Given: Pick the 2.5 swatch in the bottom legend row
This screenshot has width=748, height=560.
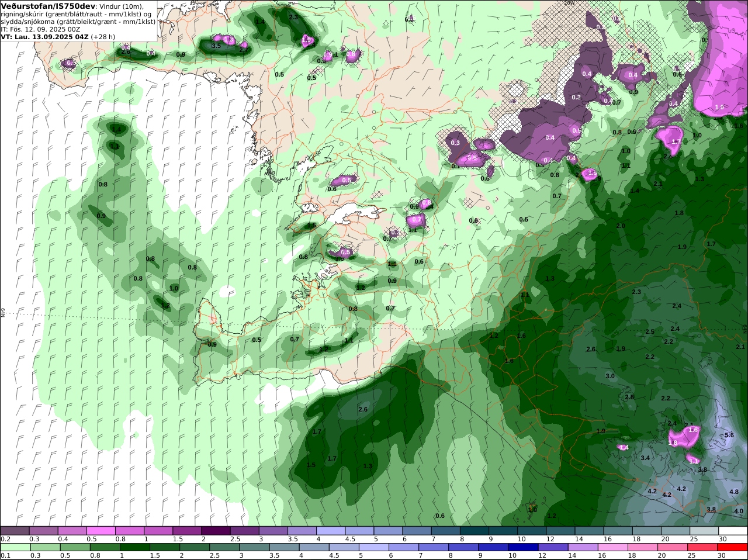Looking at the screenshot, I should point(224,547).
